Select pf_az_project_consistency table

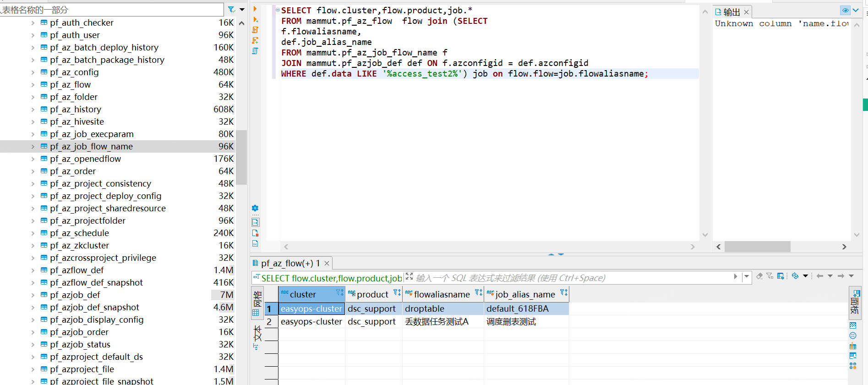tap(100, 183)
